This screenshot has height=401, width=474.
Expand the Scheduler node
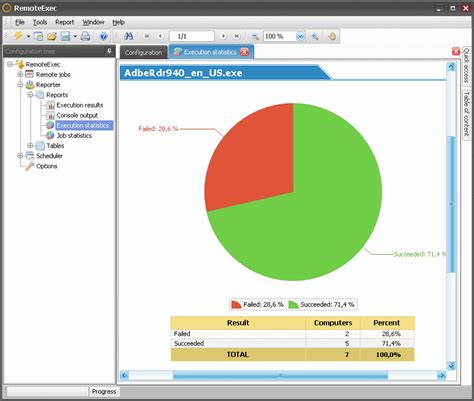click(20, 156)
